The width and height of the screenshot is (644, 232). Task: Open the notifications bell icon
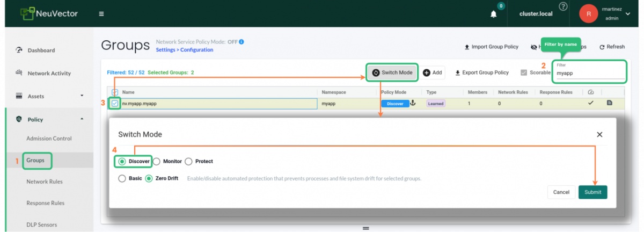494,14
